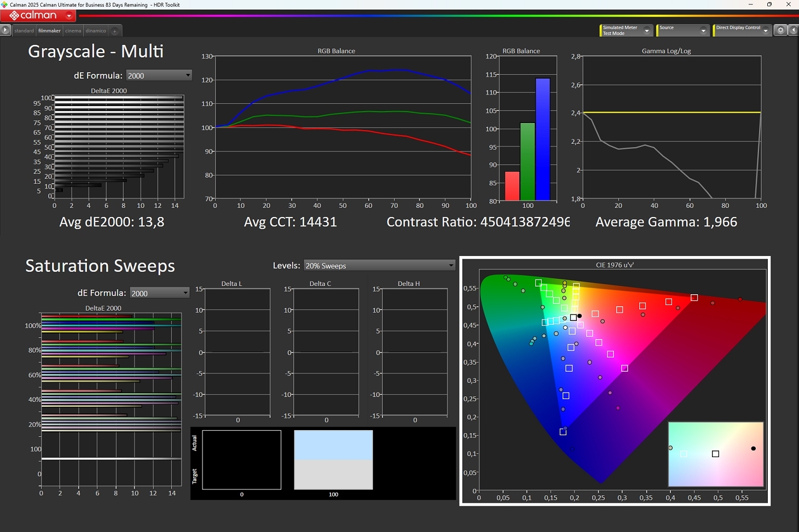
Task: Click the Gamma Log/Log chart
Action: coord(671,127)
